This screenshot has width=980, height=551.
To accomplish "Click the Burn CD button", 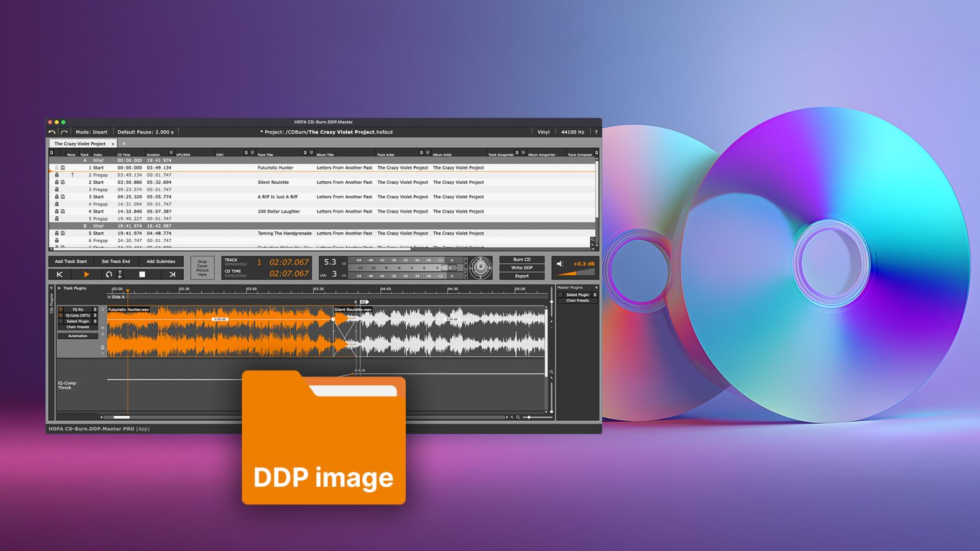I will pos(522,260).
